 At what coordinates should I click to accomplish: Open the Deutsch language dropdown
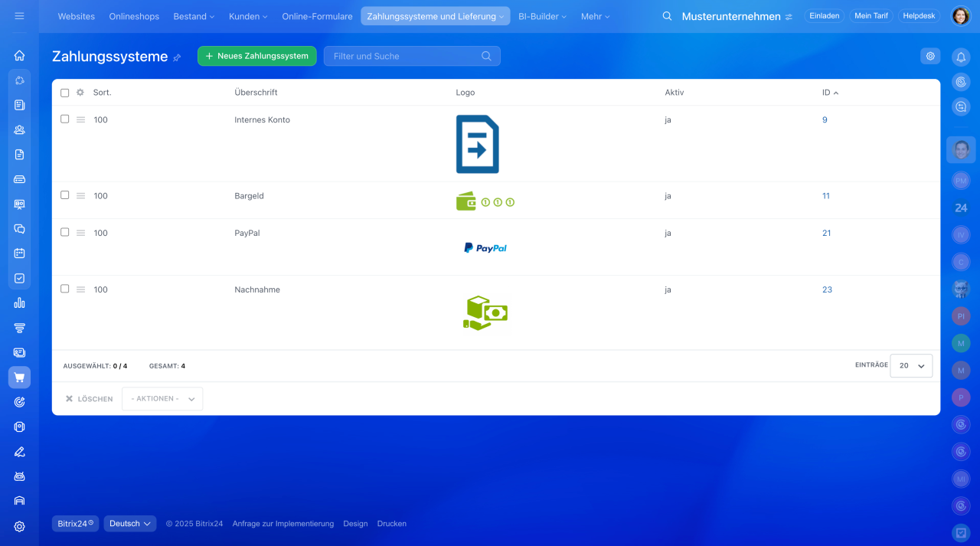pos(130,524)
